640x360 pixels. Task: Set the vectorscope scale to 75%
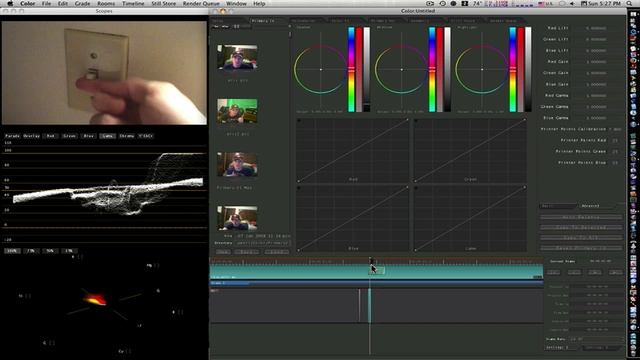(x=31, y=251)
